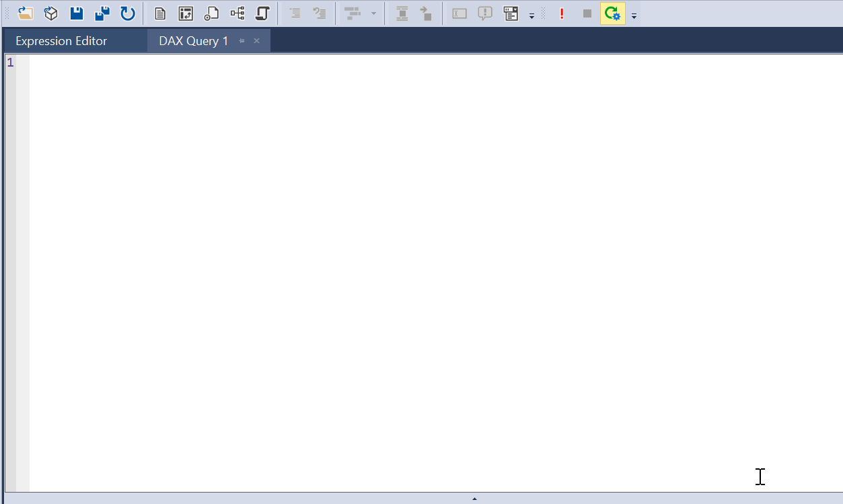This screenshot has width=843, height=504.
Task: Click line 1 in the query editor
Action: coord(67,62)
